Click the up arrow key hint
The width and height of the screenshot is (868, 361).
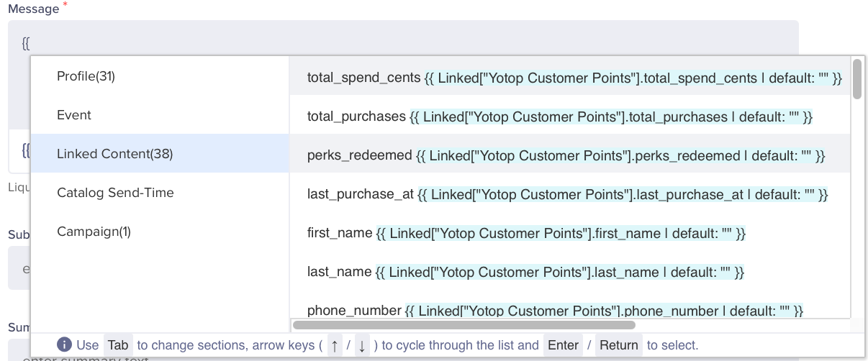(x=334, y=345)
